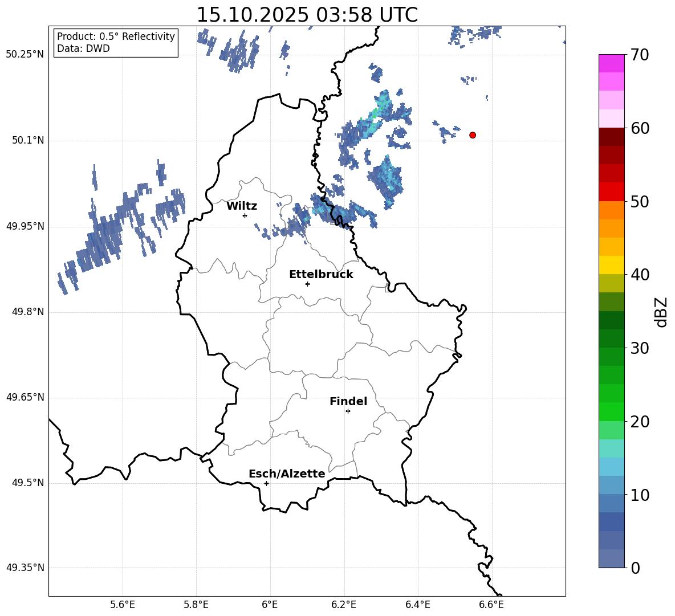Click the orange colorbar segment just below 50

click(x=612, y=210)
